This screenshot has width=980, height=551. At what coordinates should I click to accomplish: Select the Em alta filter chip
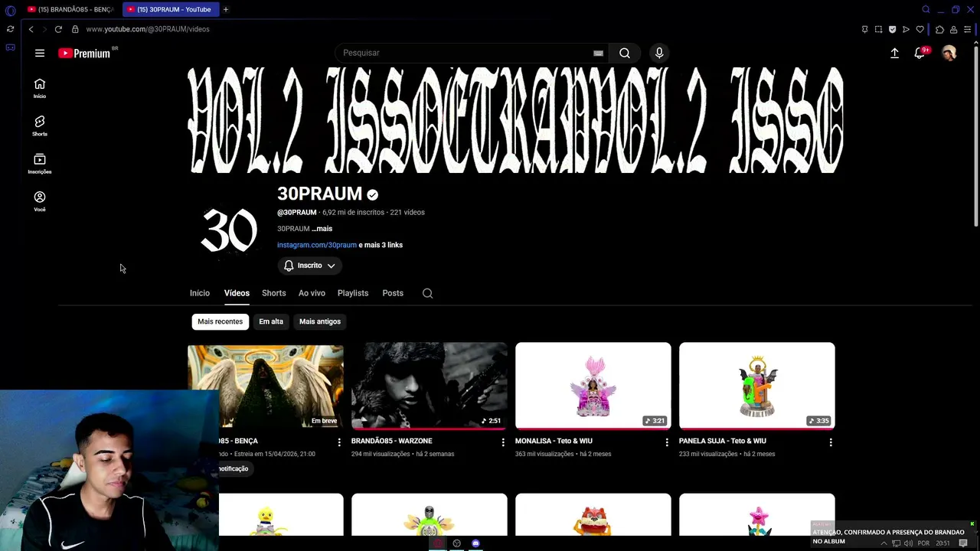271,321
